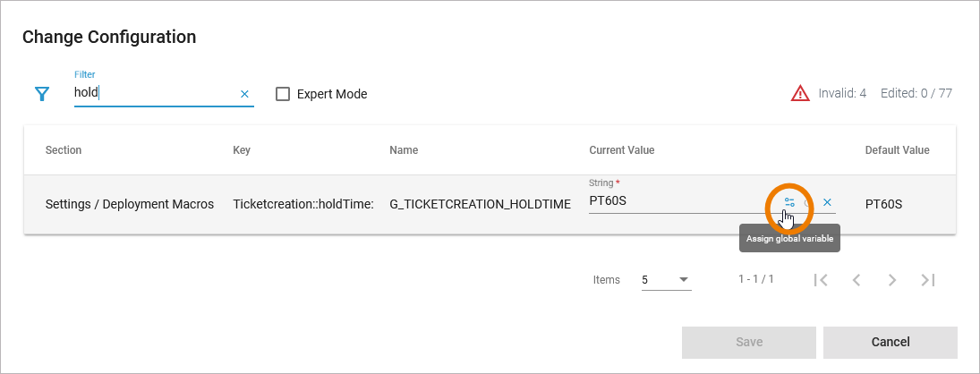
Task: Select the Settings / Deployment Macros row
Action: pos(130,204)
